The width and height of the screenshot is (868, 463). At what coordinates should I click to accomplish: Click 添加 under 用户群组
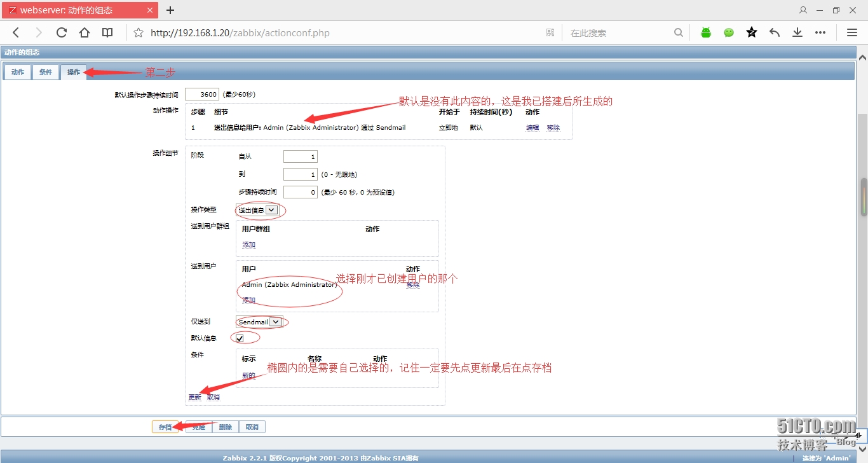(x=248, y=245)
